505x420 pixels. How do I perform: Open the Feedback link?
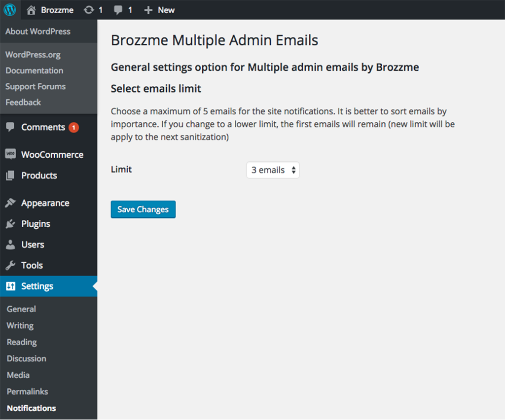23,103
